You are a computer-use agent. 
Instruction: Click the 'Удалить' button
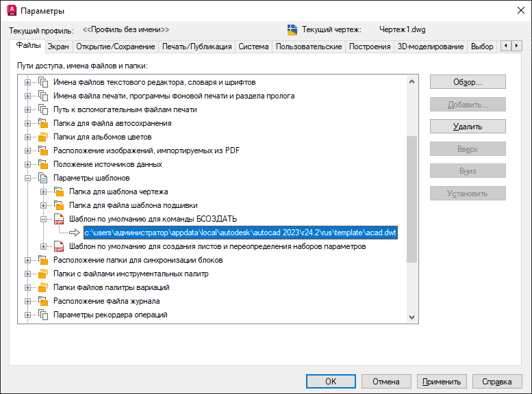pos(468,127)
